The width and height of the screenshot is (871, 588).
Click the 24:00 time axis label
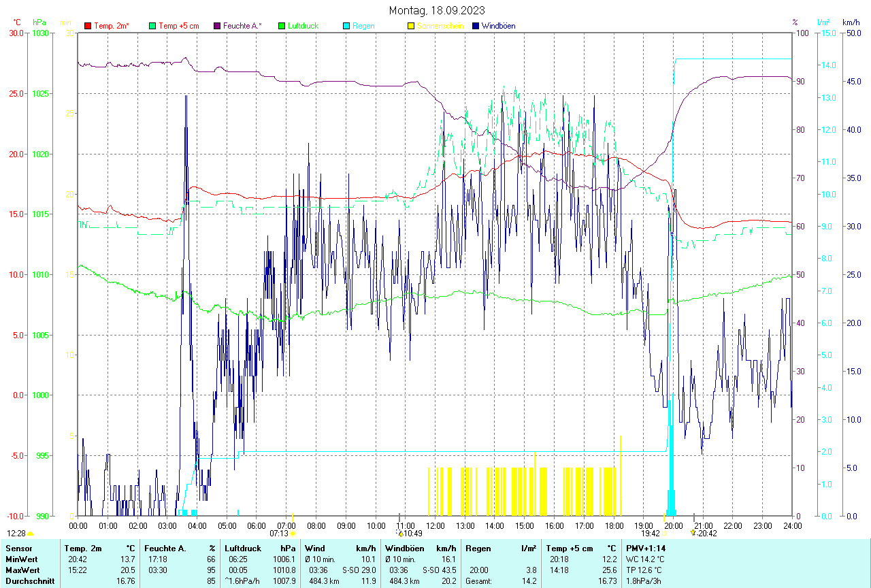click(x=792, y=525)
